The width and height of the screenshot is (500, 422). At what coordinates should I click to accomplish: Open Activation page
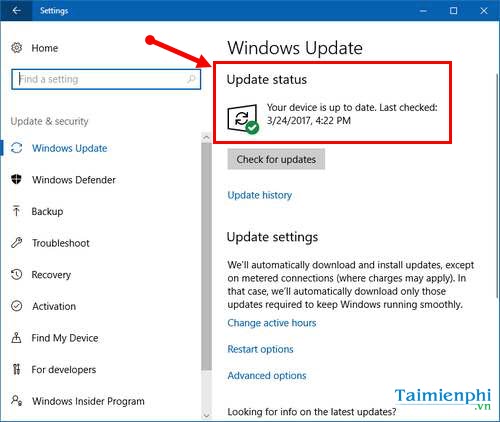point(54,306)
